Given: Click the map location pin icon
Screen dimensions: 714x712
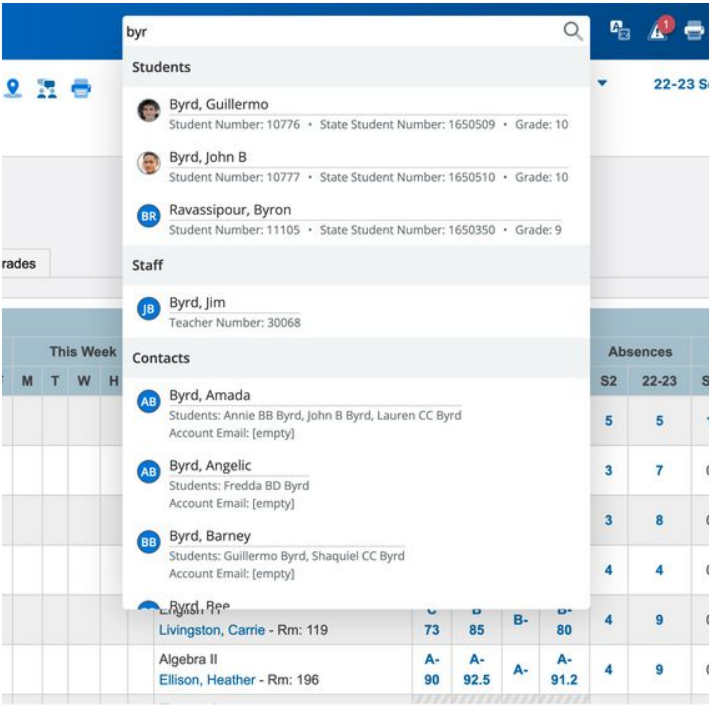Looking at the screenshot, I should coord(13,88).
